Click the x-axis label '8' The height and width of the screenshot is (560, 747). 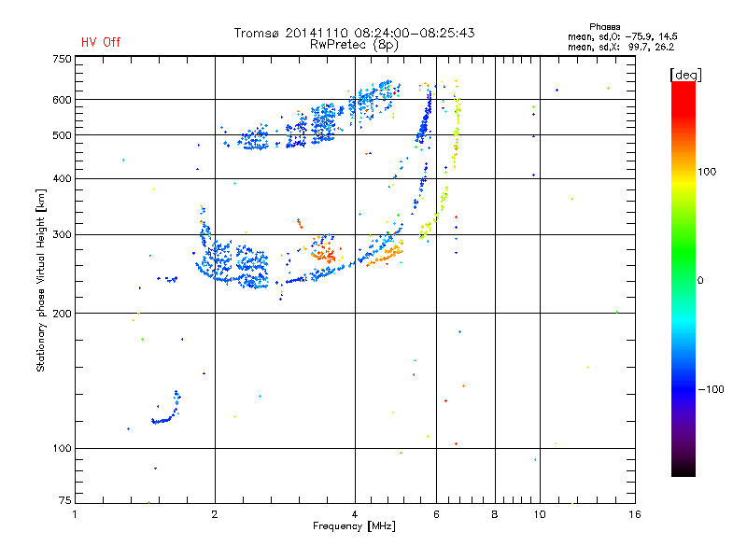click(x=495, y=514)
